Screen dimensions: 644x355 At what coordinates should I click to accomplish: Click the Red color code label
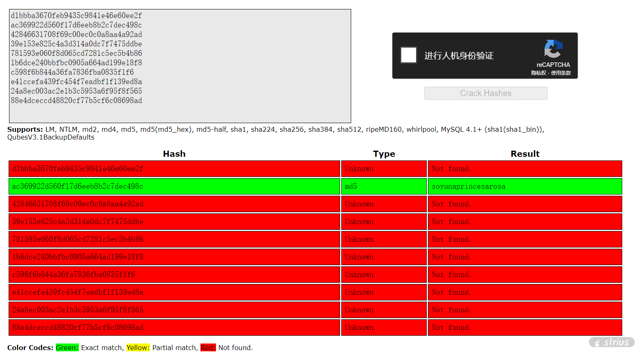[x=208, y=348]
